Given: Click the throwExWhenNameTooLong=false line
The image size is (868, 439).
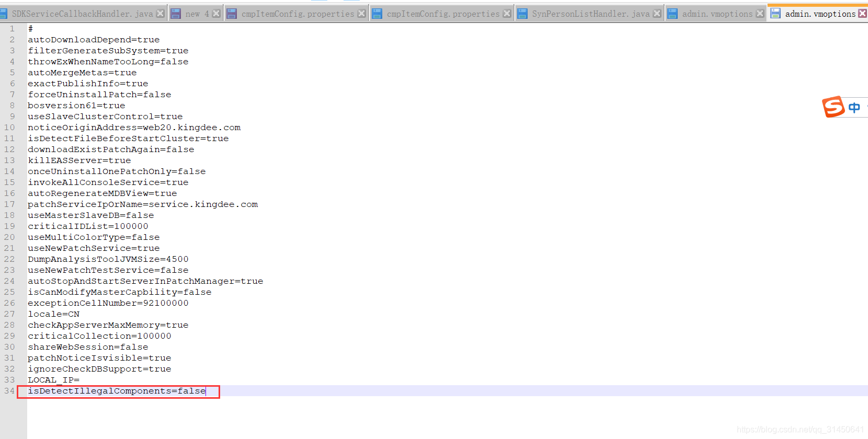Looking at the screenshot, I should (108, 62).
